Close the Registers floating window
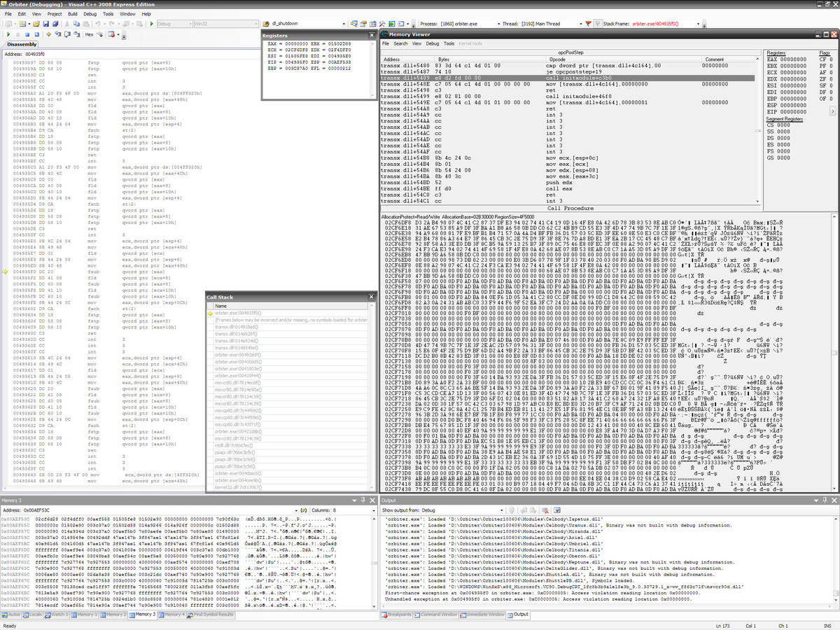This screenshot has width=840, height=630. coord(372,35)
